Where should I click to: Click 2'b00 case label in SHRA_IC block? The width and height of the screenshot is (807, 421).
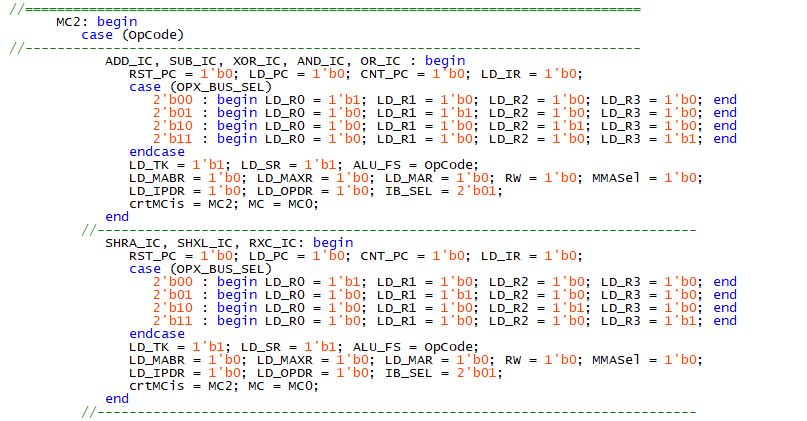173,282
